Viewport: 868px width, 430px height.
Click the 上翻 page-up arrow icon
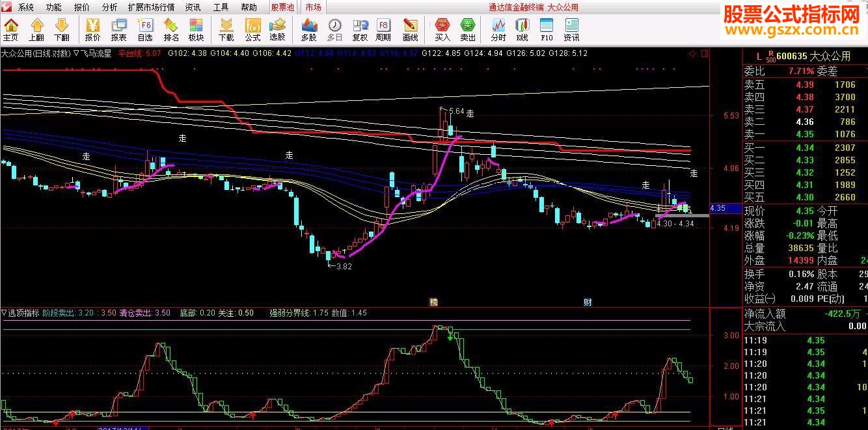[36, 30]
